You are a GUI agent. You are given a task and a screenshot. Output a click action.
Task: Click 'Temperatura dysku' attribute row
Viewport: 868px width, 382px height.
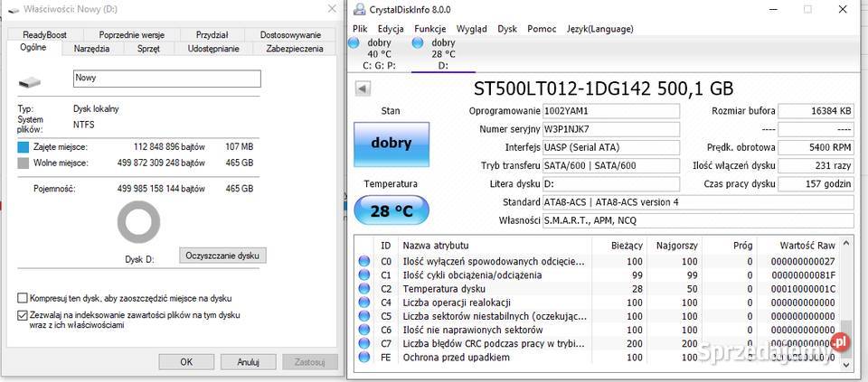[598, 289]
